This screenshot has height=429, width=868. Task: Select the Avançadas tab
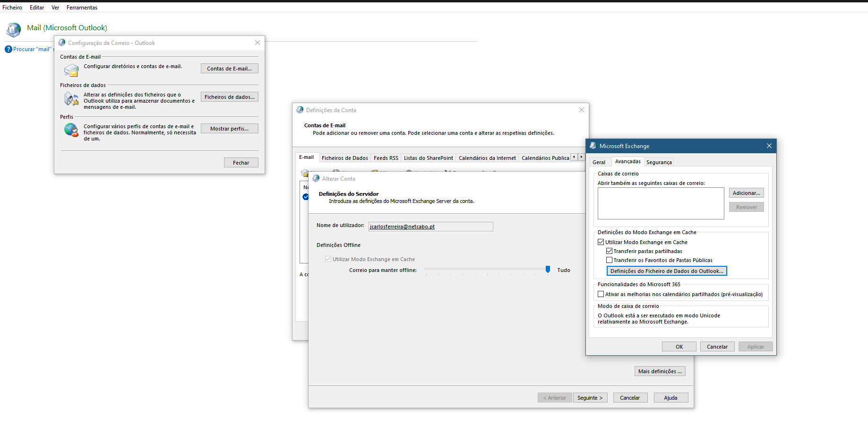628,161
